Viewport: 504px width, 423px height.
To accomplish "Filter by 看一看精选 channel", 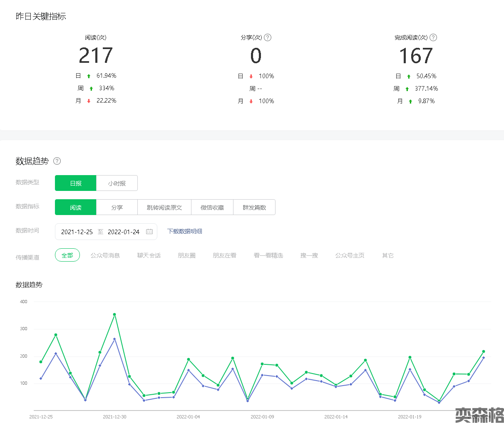I will [x=268, y=255].
